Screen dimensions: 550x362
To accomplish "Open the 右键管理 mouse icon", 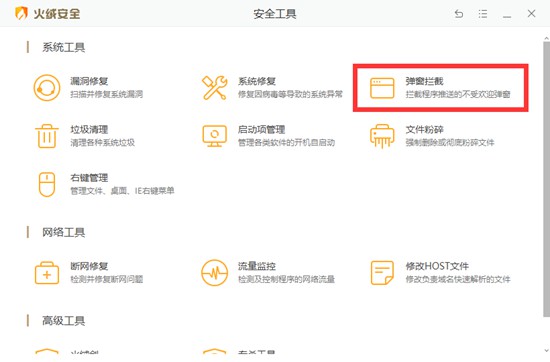I will click(x=47, y=185).
